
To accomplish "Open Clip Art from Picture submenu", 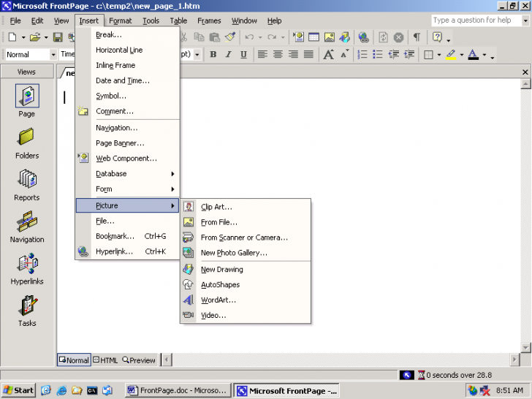I will [216, 207].
